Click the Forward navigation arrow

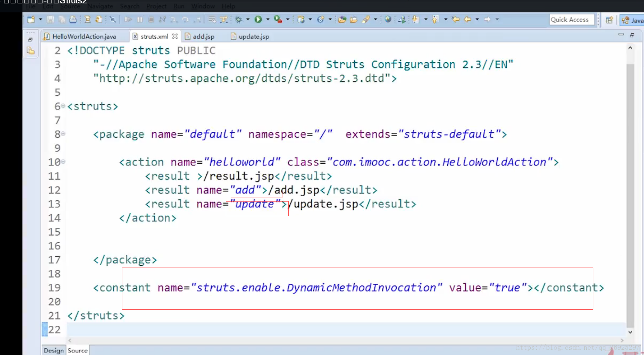[x=487, y=19]
